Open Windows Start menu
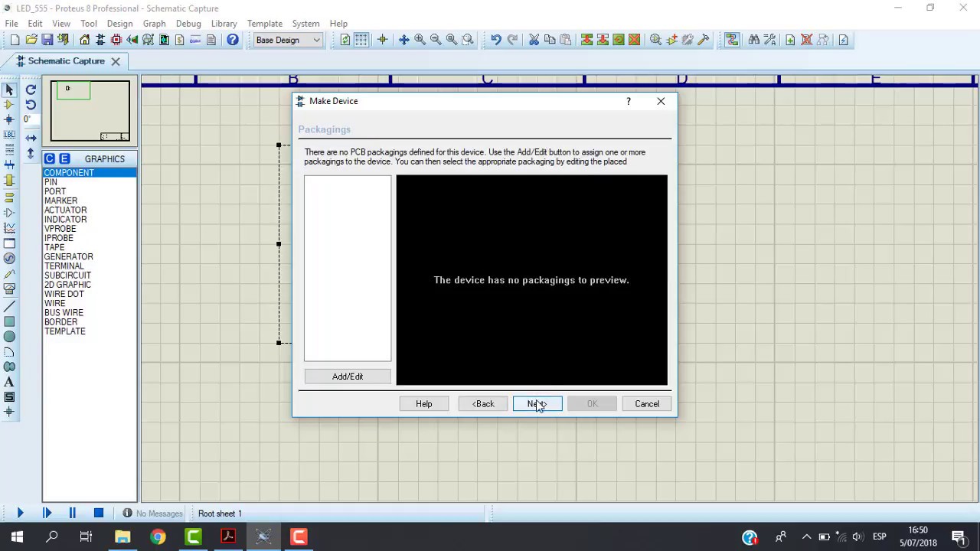 (17, 537)
